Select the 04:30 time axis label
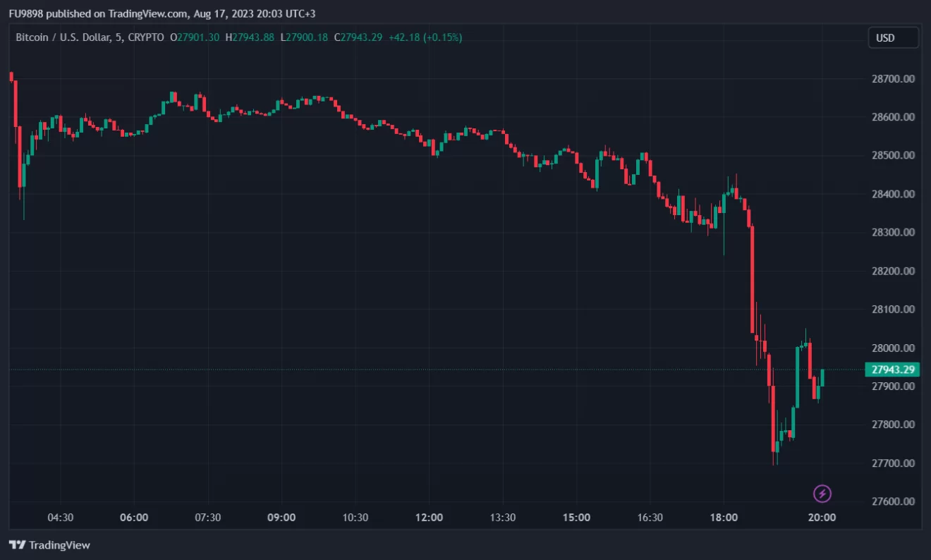 (x=60, y=517)
